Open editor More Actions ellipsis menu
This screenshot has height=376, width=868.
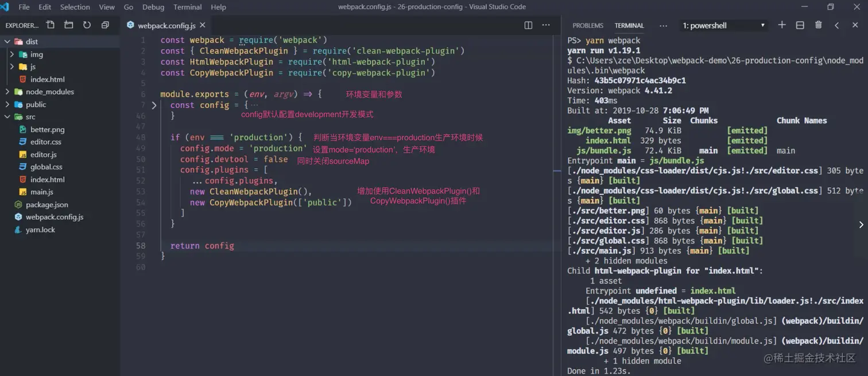click(x=546, y=25)
